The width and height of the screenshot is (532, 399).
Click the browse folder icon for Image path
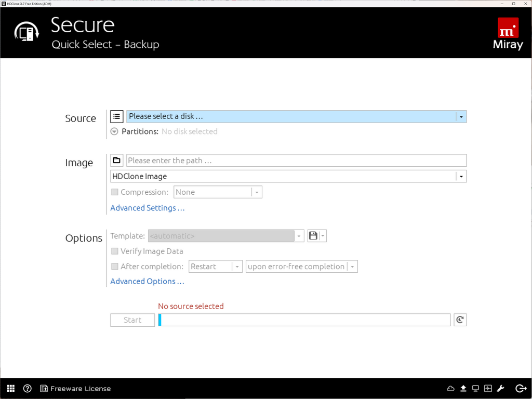tap(116, 160)
